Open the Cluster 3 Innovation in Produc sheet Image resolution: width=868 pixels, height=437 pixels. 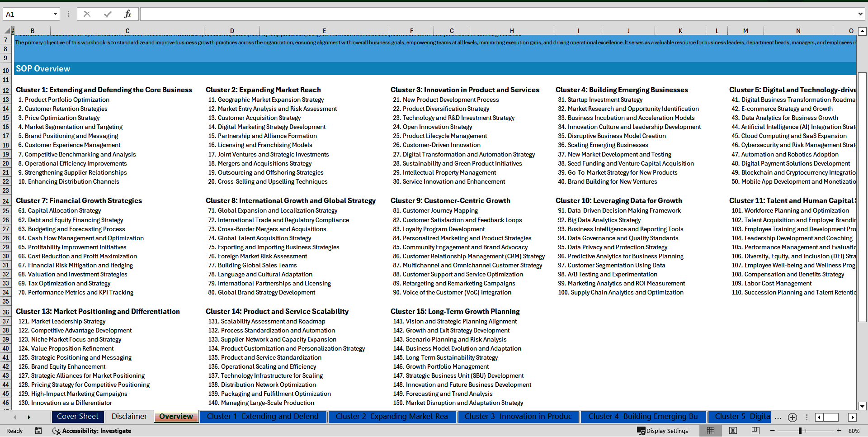518,417
